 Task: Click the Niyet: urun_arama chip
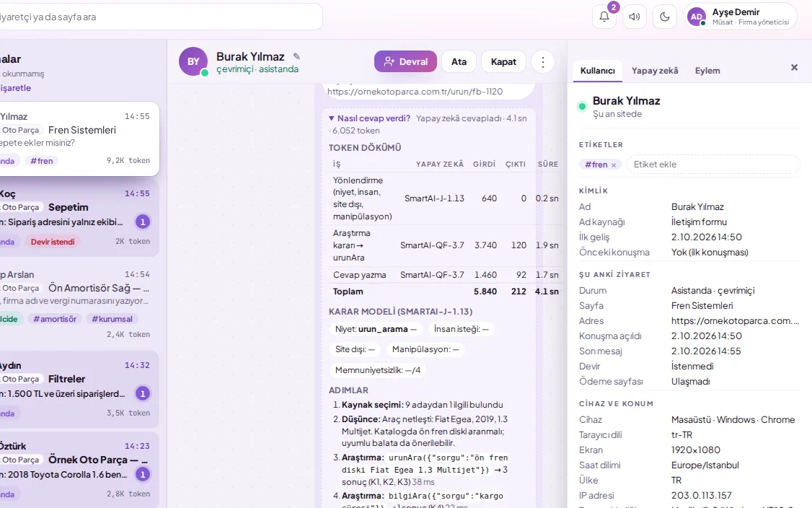pos(376,328)
